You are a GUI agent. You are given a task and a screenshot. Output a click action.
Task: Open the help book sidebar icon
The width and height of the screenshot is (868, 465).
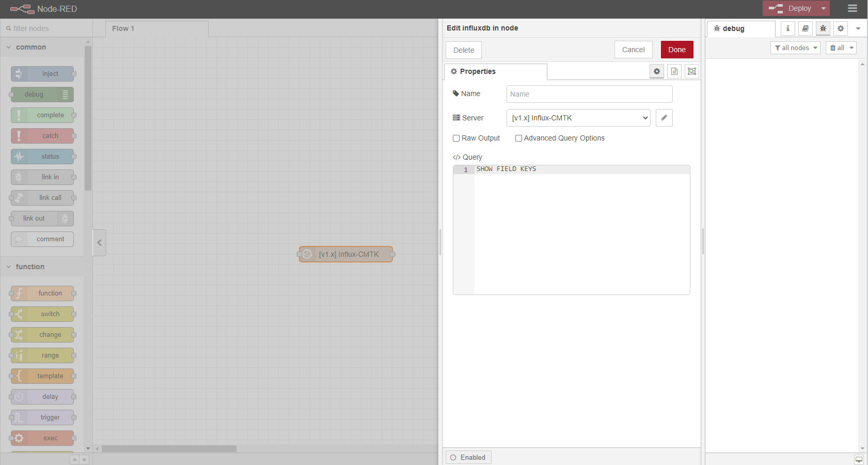point(805,28)
